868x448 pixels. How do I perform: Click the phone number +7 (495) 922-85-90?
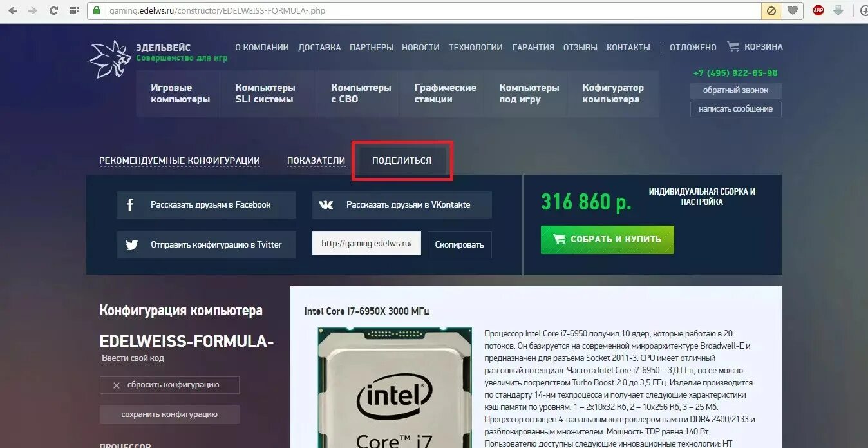point(735,73)
